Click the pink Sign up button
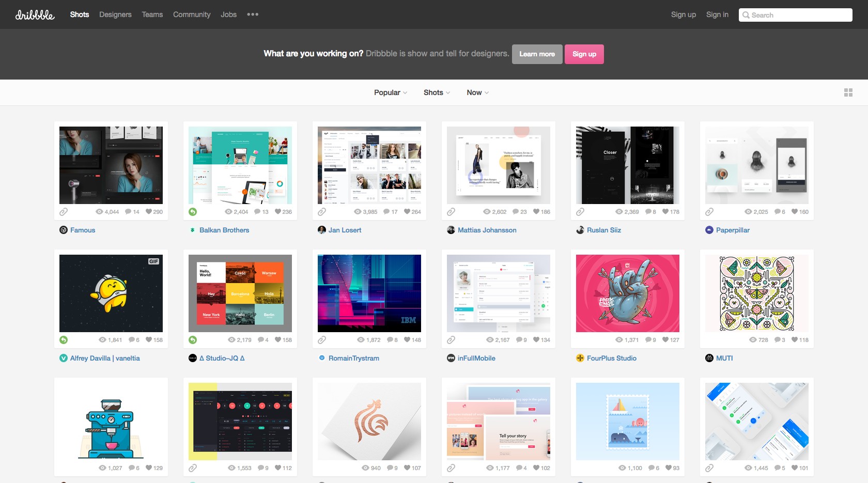This screenshot has width=868, height=483. (x=584, y=54)
